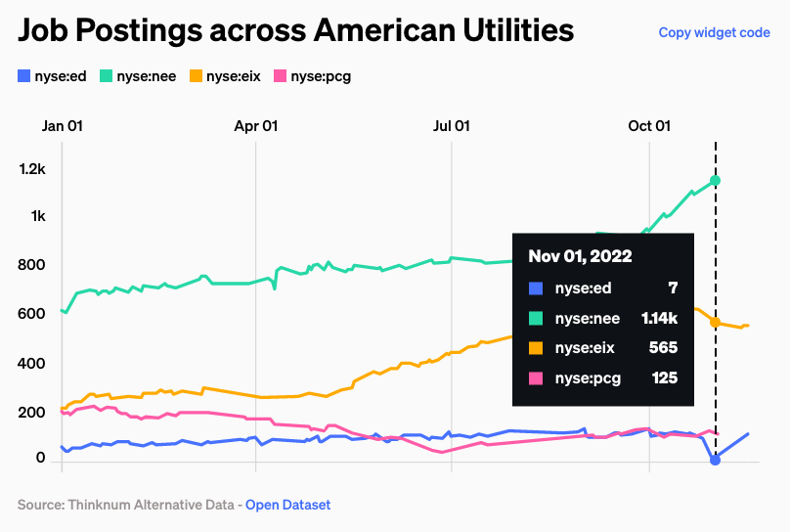
Task: Click the nyse:nee 1.14k tooltip row
Action: click(603, 319)
